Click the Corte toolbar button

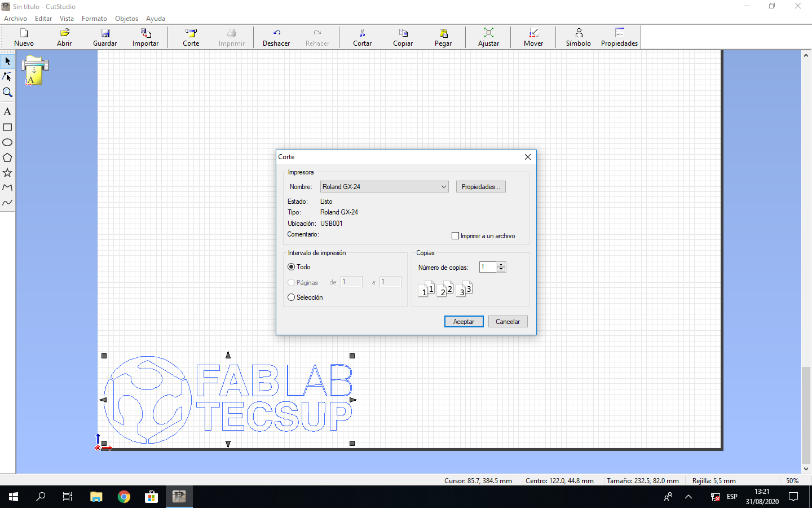pos(191,37)
